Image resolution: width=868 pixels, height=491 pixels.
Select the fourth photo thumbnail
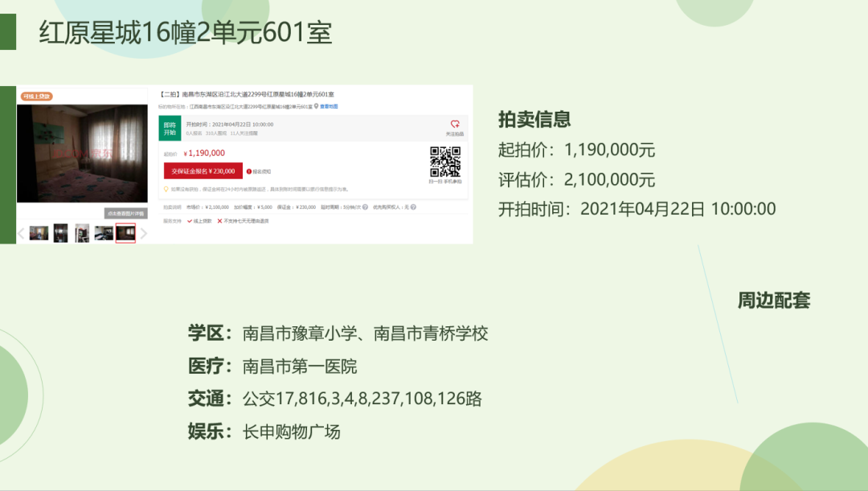[x=104, y=233]
